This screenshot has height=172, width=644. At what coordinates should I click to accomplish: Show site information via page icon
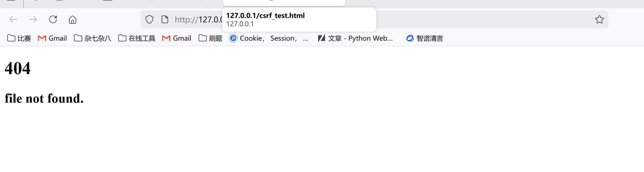click(x=165, y=20)
